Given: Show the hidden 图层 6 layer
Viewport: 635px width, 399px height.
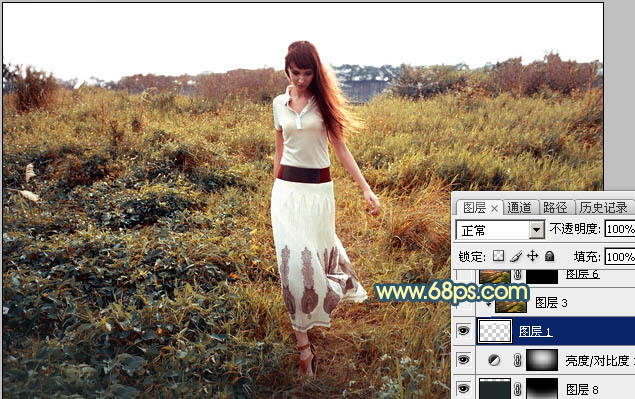Looking at the screenshot, I should (464, 276).
